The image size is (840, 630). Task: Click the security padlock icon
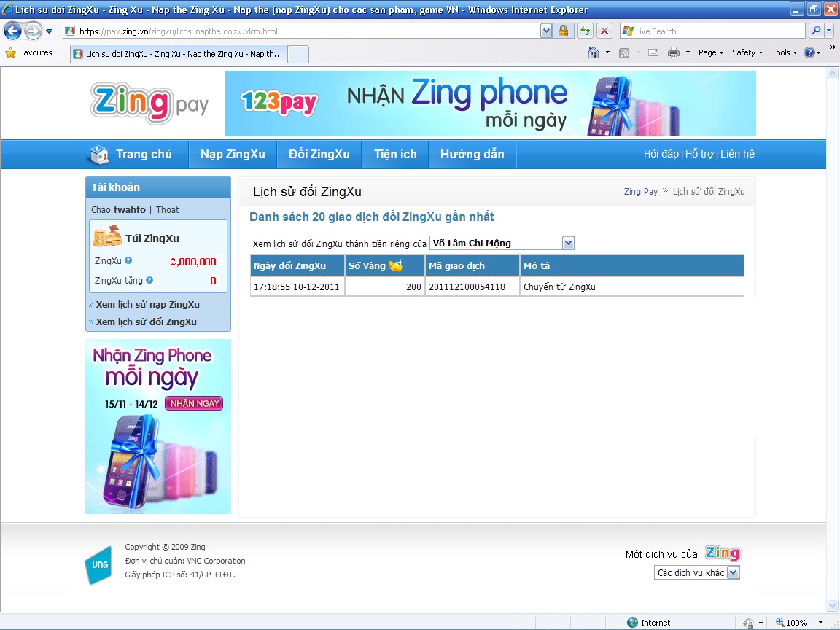point(563,31)
